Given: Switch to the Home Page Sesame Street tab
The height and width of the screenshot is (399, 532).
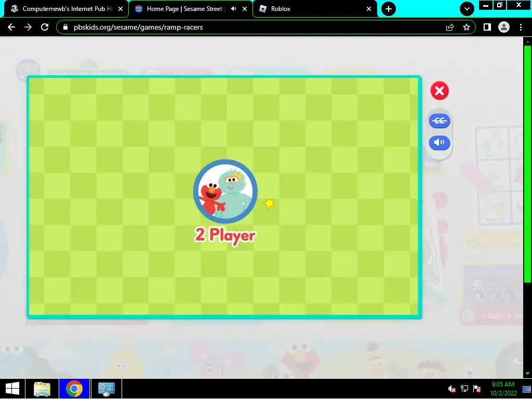Looking at the screenshot, I should click(184, 9).
